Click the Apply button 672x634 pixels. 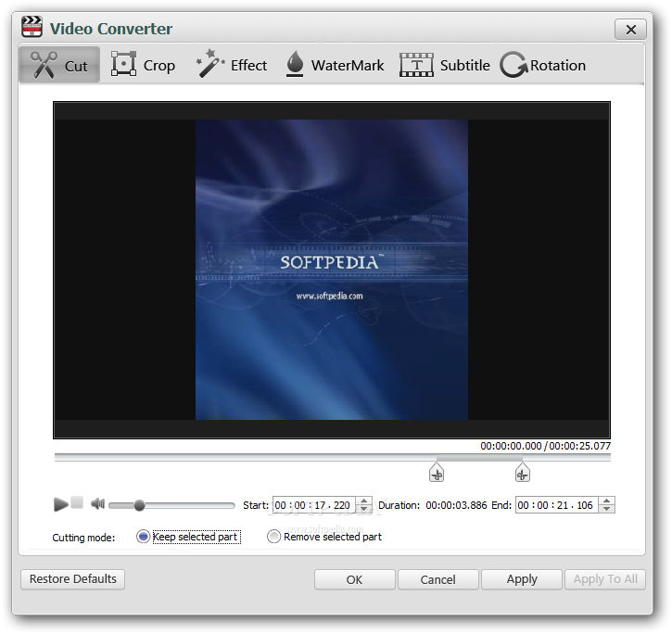[x=522, y=579]
